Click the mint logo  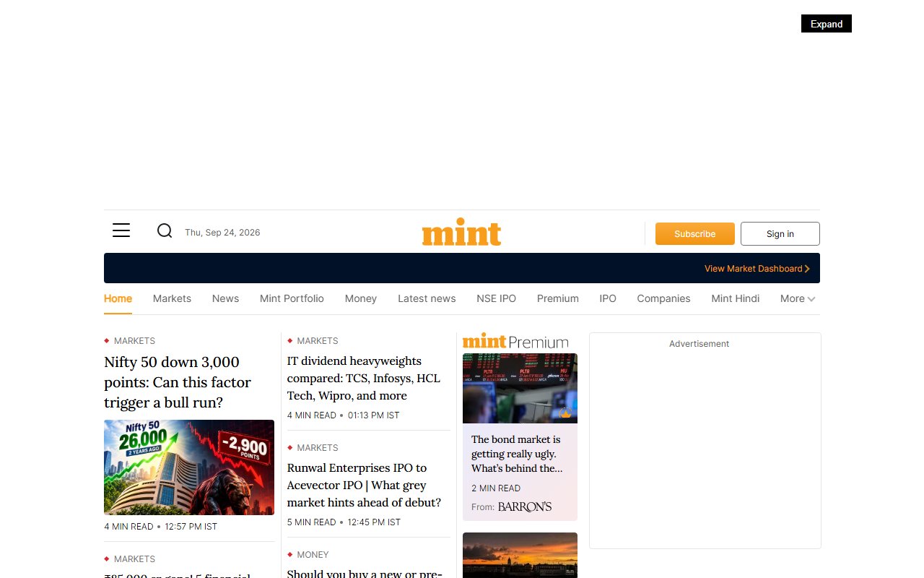click(x=461, y=232)
